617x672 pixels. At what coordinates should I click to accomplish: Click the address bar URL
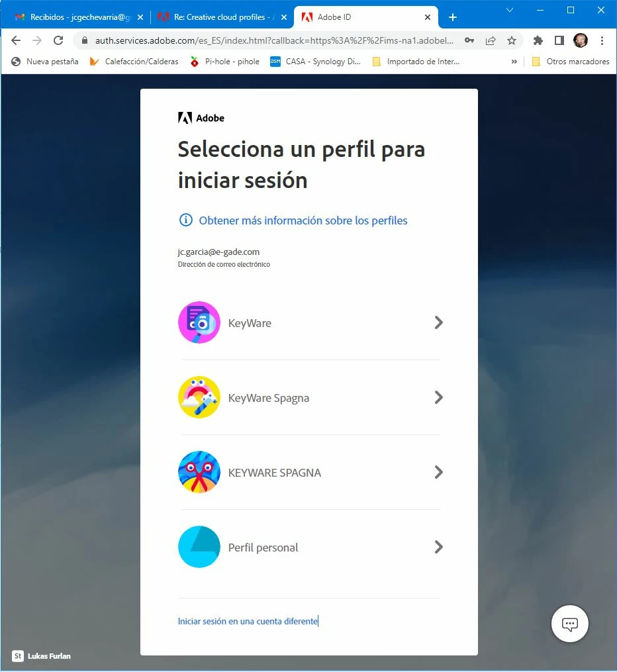[x=274, y=40]
